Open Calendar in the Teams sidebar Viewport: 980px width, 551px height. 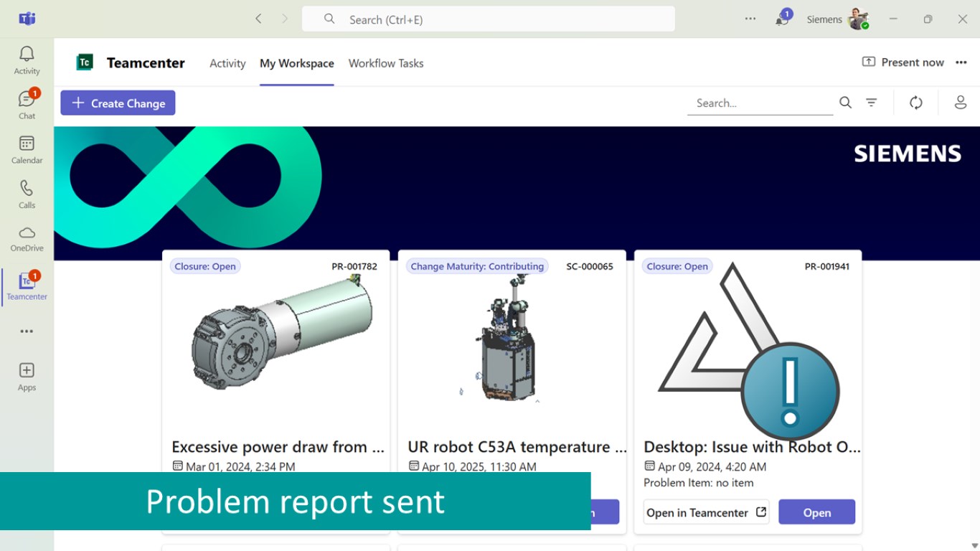pos(27,149)
